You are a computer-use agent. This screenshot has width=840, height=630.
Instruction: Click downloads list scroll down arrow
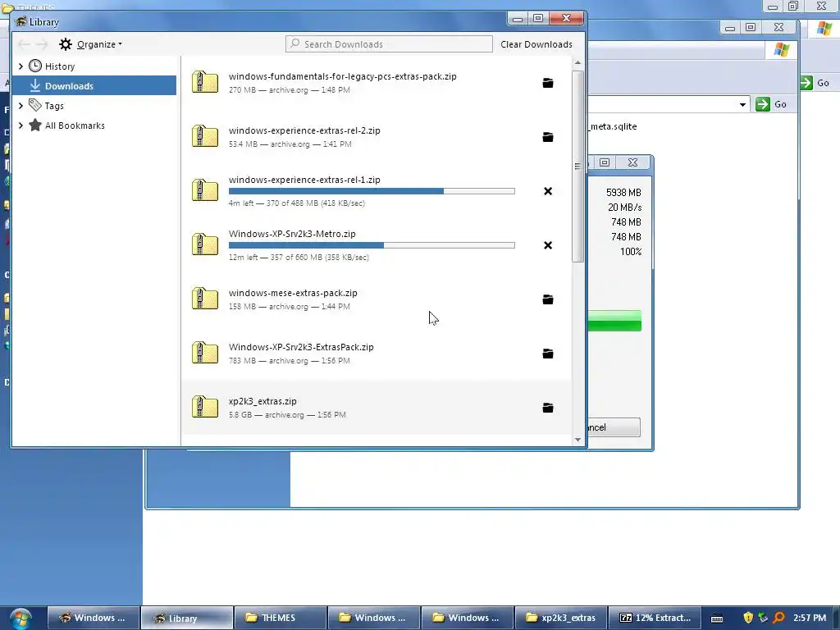(577, 440)
